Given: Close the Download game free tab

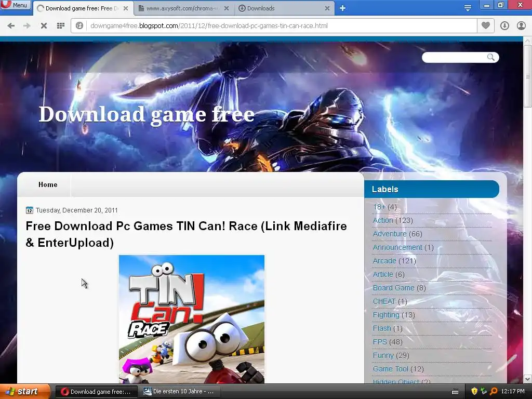Looking at the screenshot, I should 126,8.
